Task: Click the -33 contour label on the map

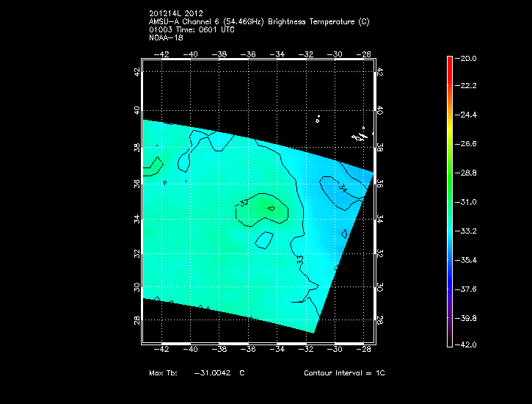Action: [299, 259]
